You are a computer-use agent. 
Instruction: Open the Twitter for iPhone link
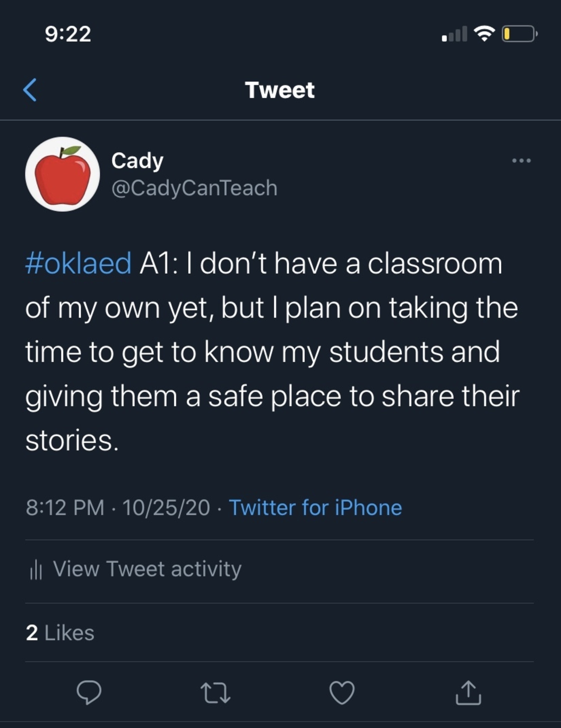[315, 507]
